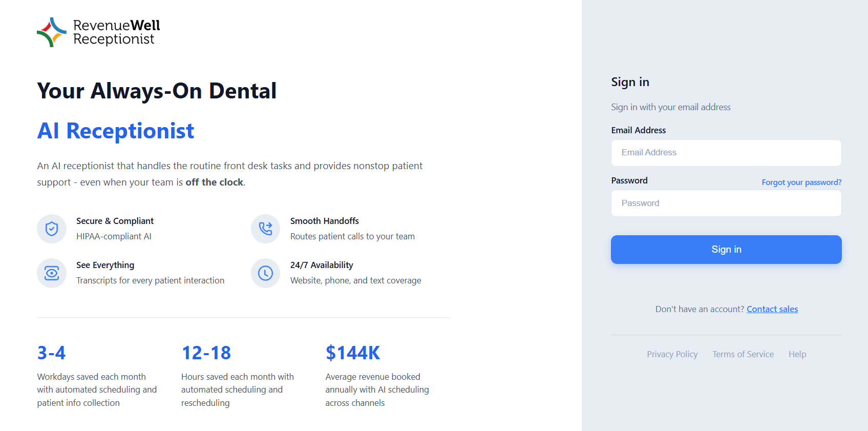Open the Privacy Policy footer link
The image size is (868, 431).
(672, 354)
